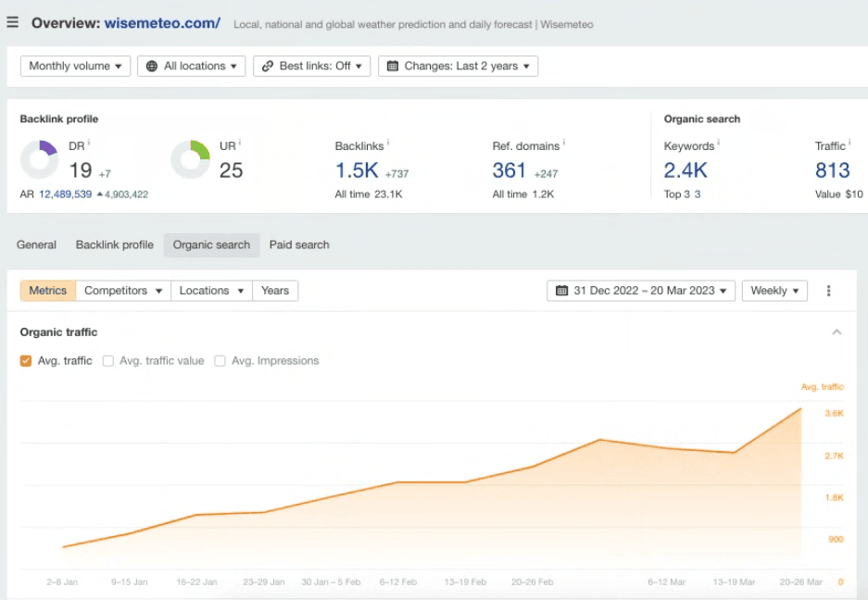
Task: Open the Weekly interval dropdown
Action: 774,291
